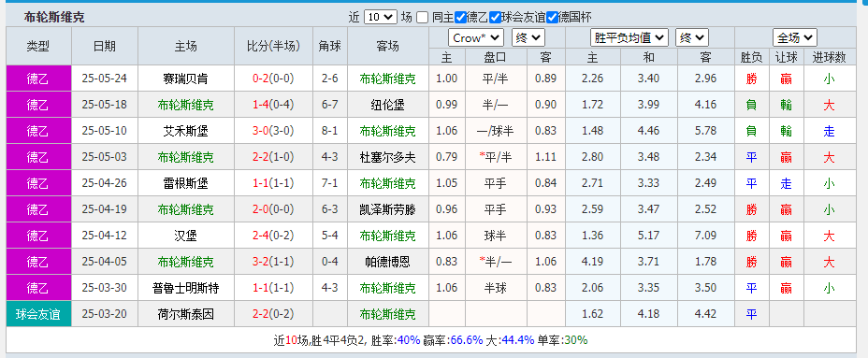The width and height of the screenshot is (868, 358).
Task: Click the 类型 column header
Action: (x=38, y=47)
